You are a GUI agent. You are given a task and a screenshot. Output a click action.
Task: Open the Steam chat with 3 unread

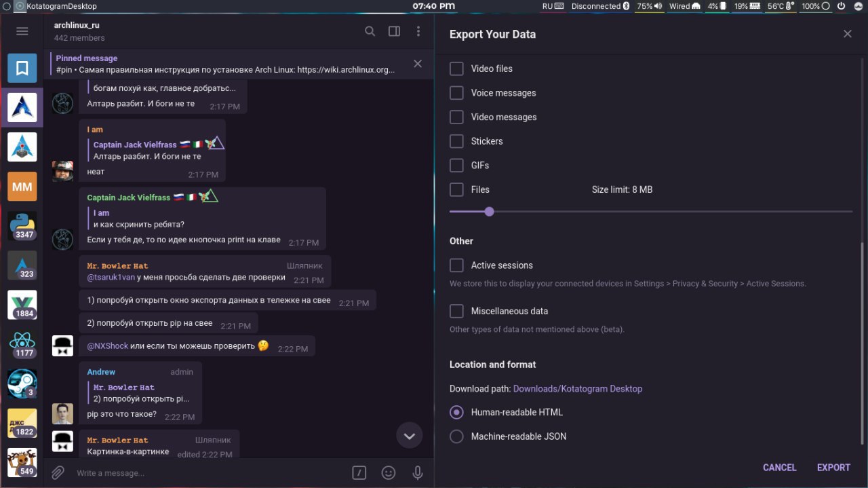[22, 383]
